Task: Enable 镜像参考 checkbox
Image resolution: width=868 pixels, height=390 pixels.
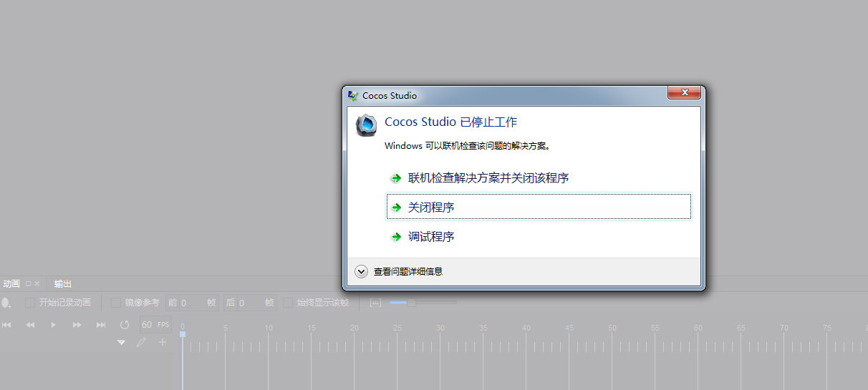Action: pos(116,303)
